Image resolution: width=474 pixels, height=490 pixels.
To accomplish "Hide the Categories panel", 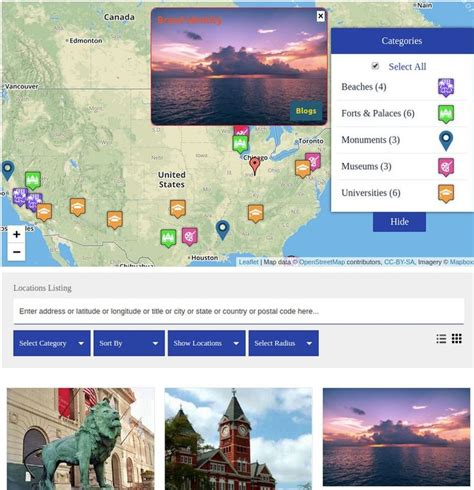I will point(399,222).
